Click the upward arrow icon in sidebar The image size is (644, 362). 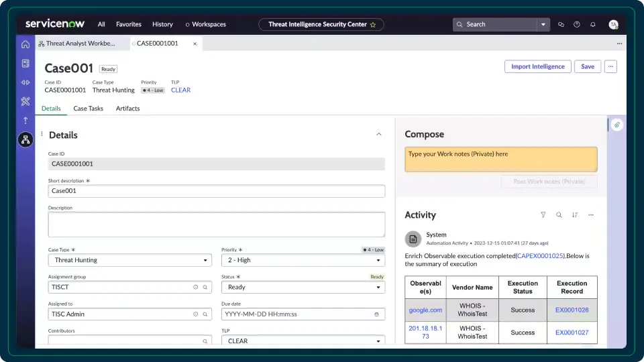coord(25,120)
